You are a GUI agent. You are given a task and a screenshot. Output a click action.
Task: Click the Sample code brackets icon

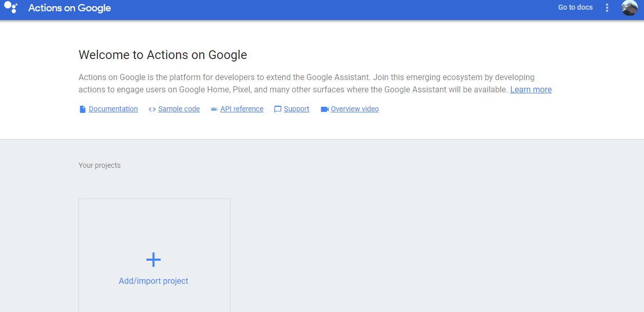152,109
